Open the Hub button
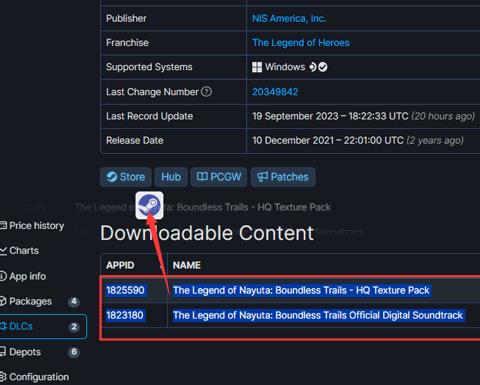480x385 pixels. [171, 177]
